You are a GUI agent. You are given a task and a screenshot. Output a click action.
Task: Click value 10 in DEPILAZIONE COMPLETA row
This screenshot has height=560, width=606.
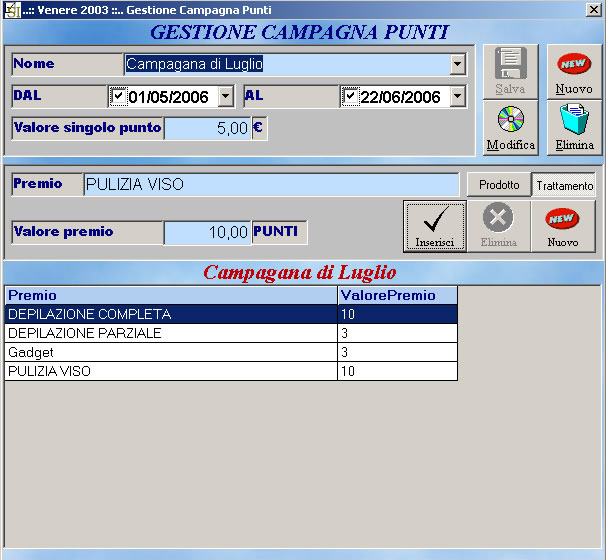pyautogui.click(x=397, y=314)
